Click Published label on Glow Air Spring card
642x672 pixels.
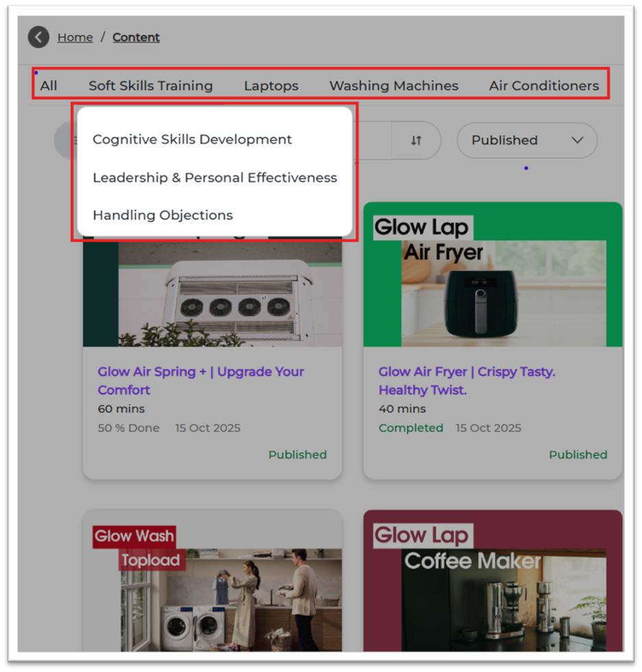(x=297, y=454)
